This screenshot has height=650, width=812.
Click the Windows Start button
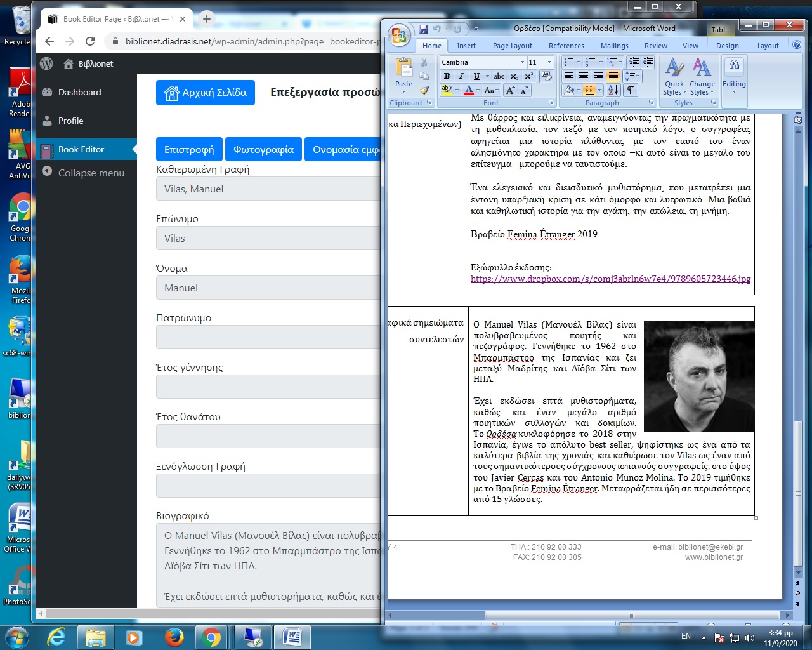[x=17, y=637]
